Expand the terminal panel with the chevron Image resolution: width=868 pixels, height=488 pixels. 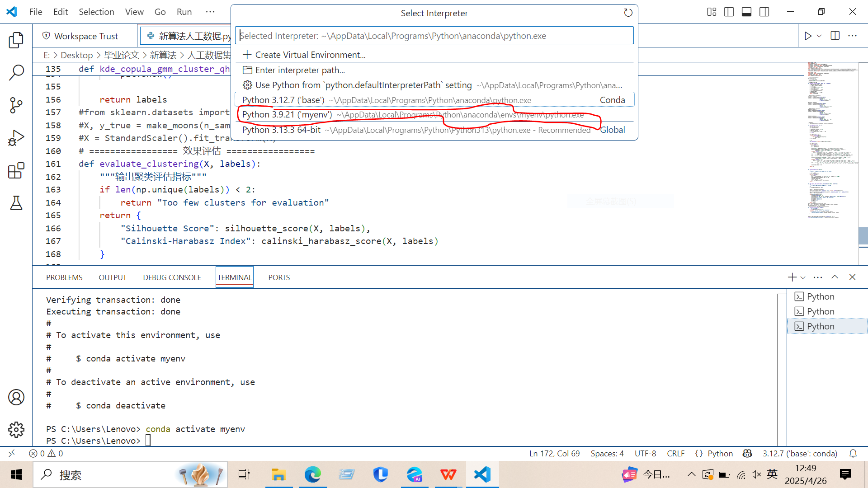coord(835,277)
